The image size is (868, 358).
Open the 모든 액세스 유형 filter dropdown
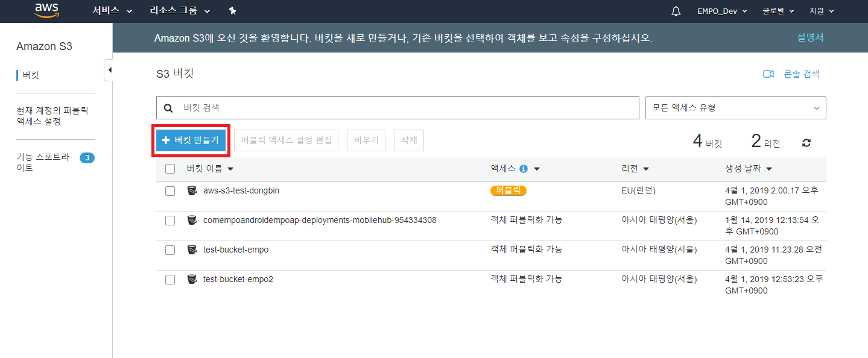click(736, 108)
